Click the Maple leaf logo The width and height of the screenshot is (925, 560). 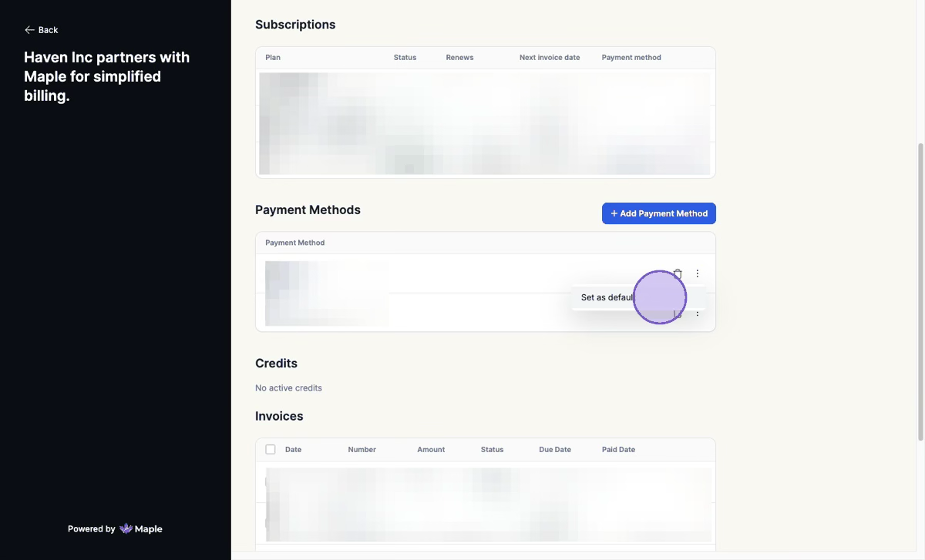(x=126, y=528)
